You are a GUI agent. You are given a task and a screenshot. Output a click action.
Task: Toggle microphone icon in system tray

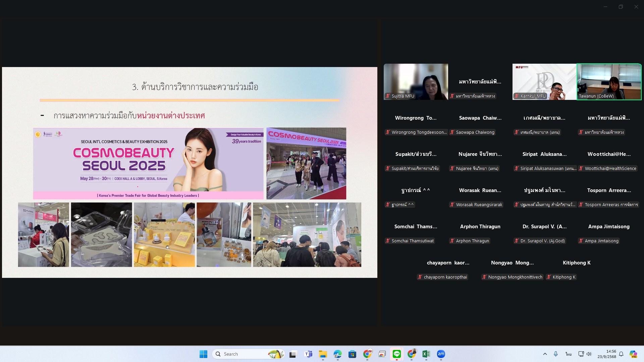pyautogui.click(x=556, y=354)
